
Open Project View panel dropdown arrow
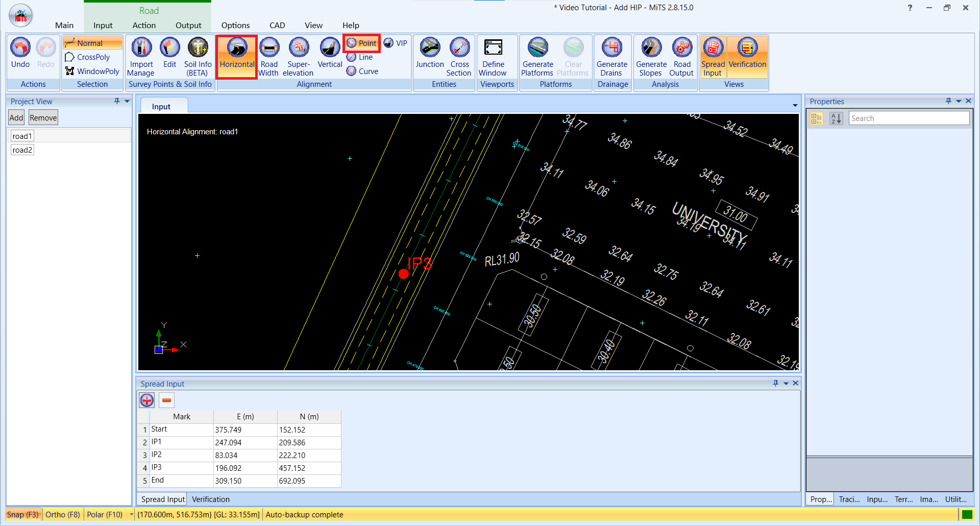click(127, 101)
